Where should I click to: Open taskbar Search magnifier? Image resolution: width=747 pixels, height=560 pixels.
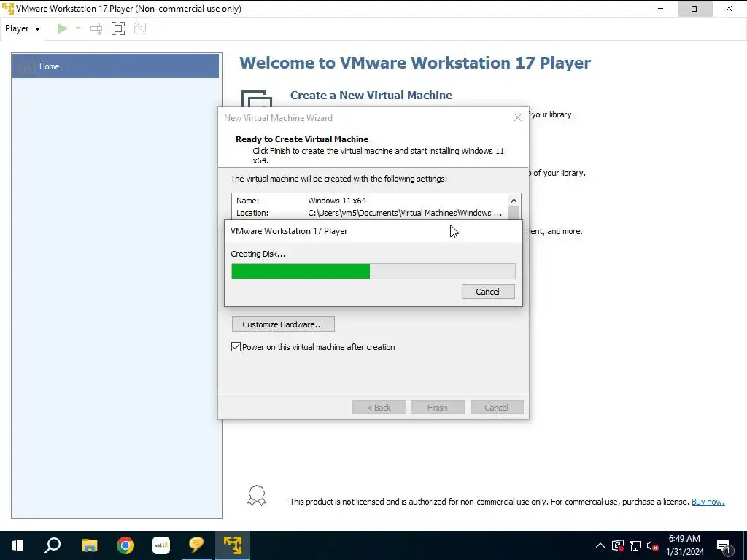[x=53, y=545]
